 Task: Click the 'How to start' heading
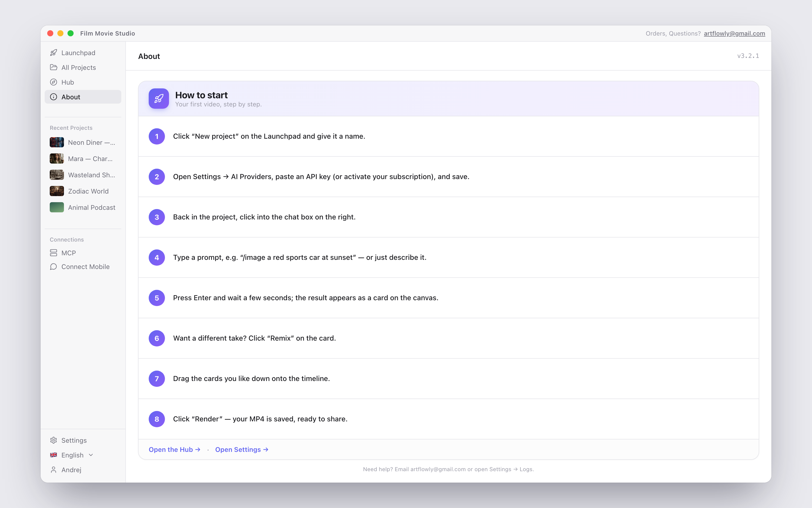point(201,95)
